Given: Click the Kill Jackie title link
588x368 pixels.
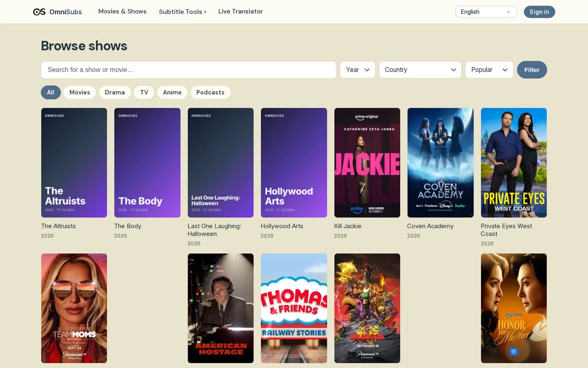Looking at the screenshot, I should 348,226.
